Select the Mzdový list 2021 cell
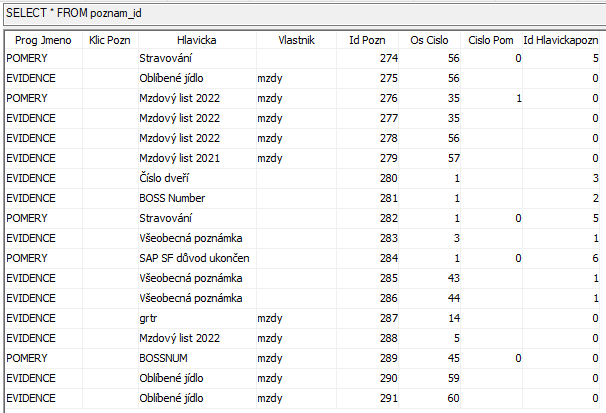This screenshot has height=413, width=606. pyautogui.click(x=197, y=158)
